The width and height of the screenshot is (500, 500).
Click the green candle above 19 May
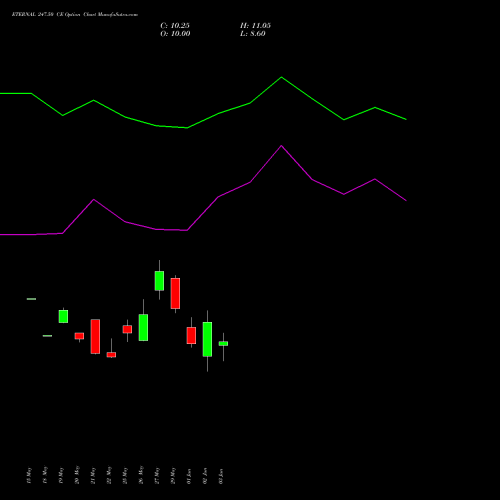(63, 316)
